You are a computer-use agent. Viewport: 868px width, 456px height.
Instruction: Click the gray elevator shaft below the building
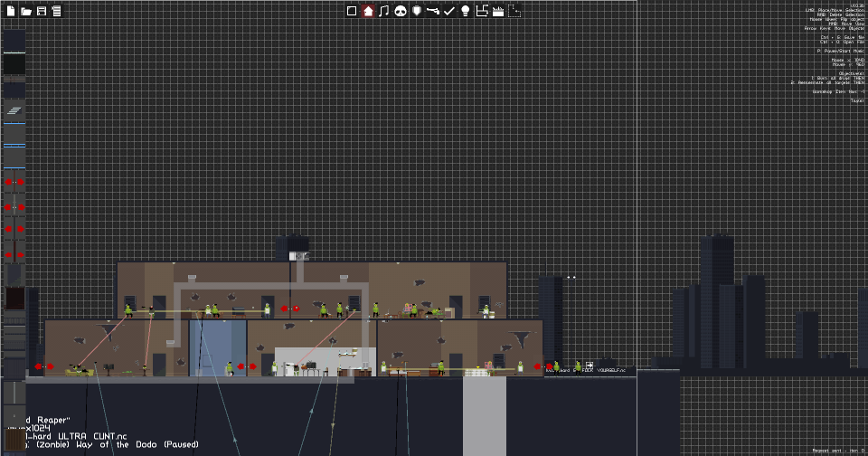point(485,415)
